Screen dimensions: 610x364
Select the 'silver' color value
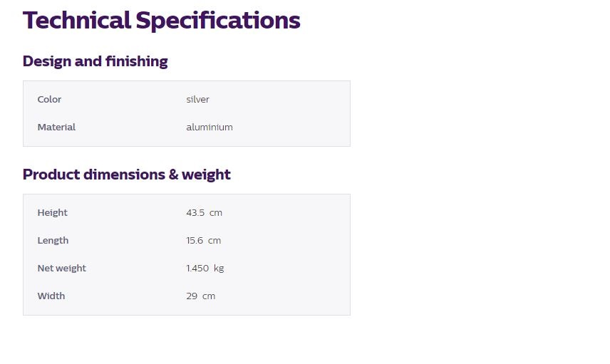point(197,100)
